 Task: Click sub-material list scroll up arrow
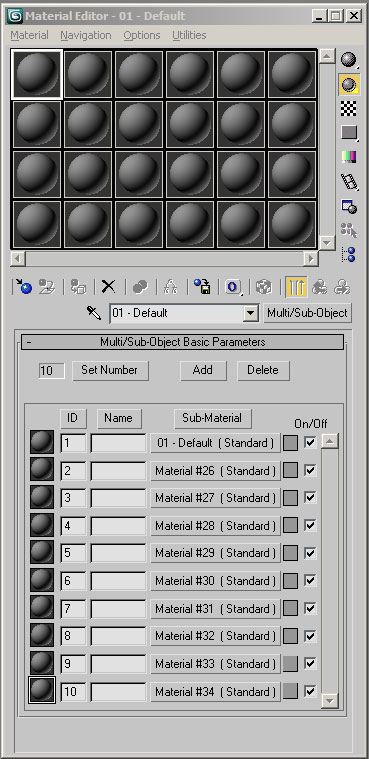(330, 441)
